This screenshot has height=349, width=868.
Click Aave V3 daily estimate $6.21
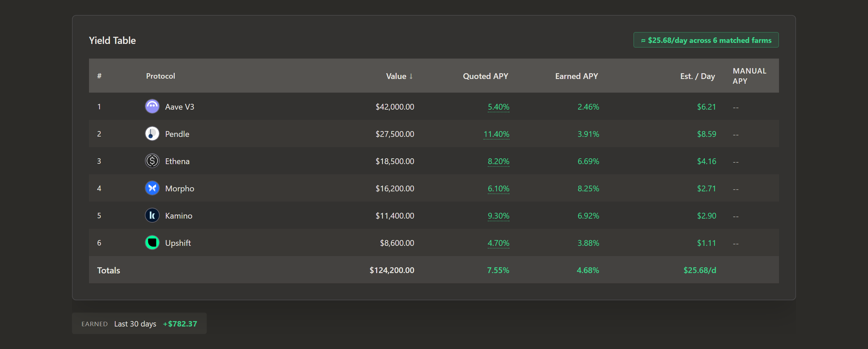pos(706,107)
